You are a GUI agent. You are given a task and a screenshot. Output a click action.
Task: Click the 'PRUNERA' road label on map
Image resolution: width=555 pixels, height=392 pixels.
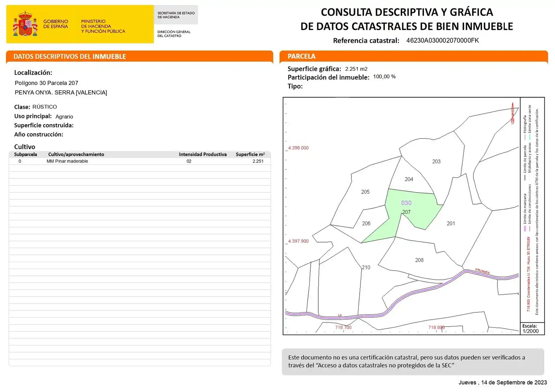point(482,271)
